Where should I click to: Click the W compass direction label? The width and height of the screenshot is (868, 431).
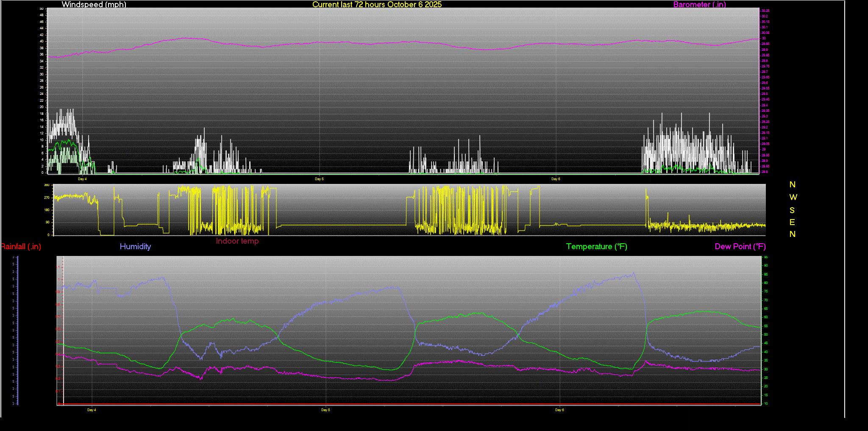click(793, 197)
